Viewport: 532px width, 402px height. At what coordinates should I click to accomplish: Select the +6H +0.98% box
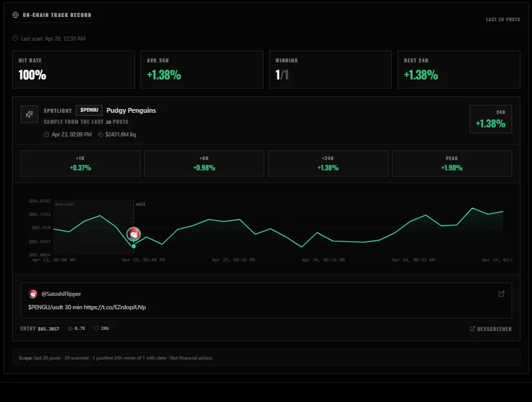pyautogui.click(x=204, y=163)
